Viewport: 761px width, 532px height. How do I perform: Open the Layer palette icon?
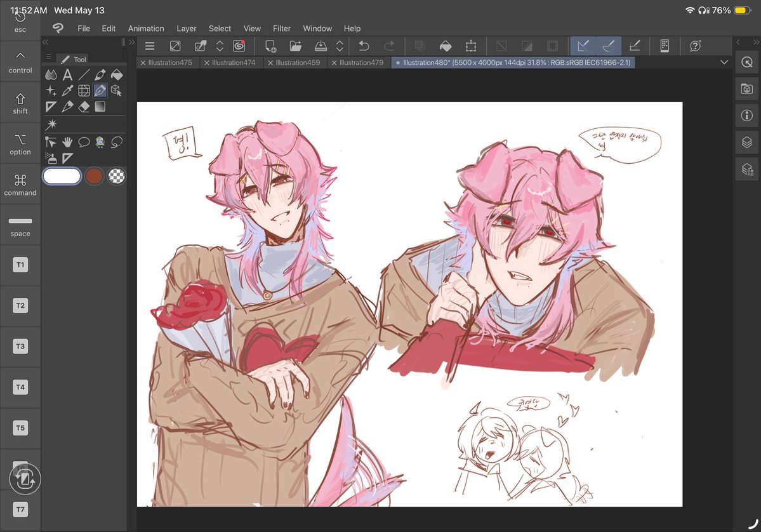click(747, 142)
